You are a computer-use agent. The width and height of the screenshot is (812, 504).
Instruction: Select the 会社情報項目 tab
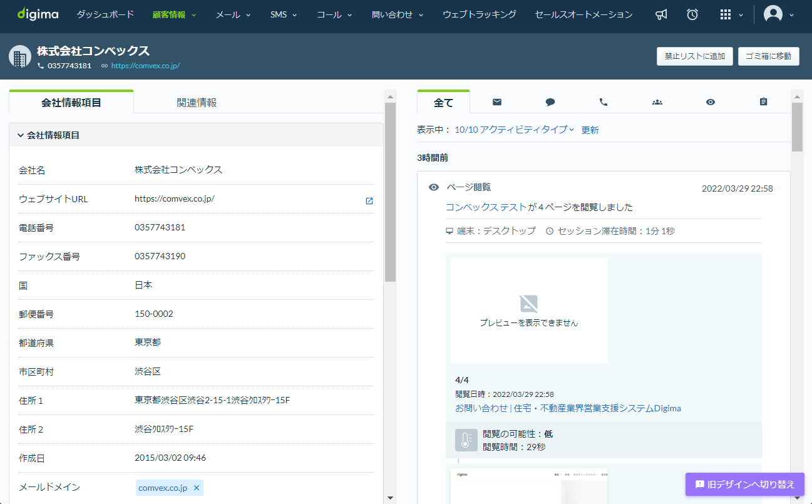[71, 102]
